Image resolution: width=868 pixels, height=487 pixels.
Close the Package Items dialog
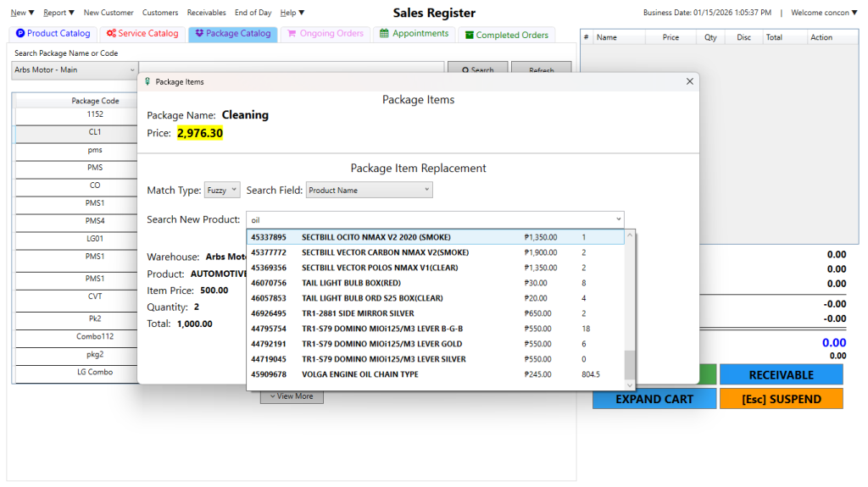689,81
